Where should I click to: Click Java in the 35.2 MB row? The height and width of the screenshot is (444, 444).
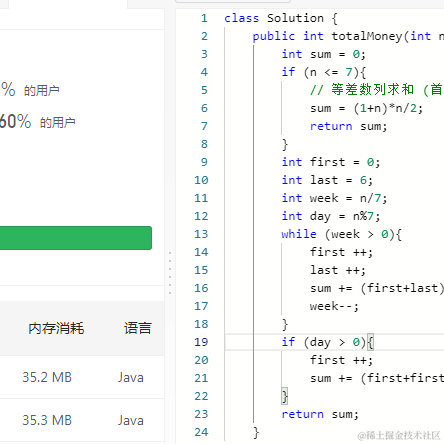tap(131, 377)
